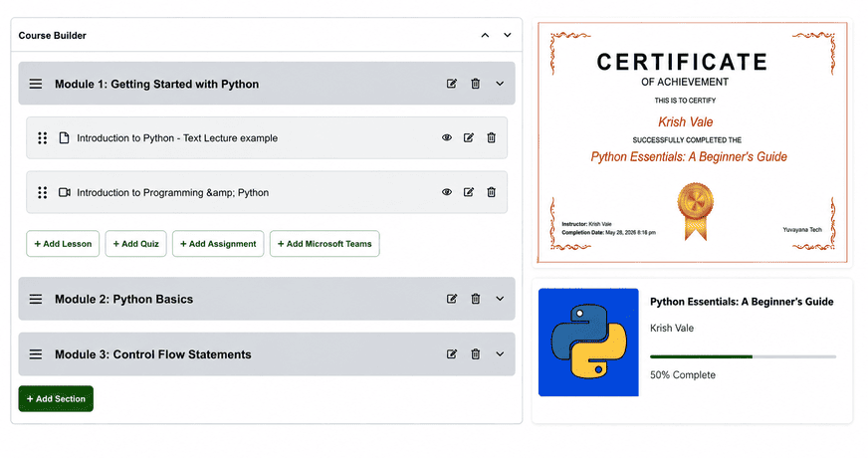
Task: Edit Introduction to Programming & Python lesson
Action: pos(468,192)
